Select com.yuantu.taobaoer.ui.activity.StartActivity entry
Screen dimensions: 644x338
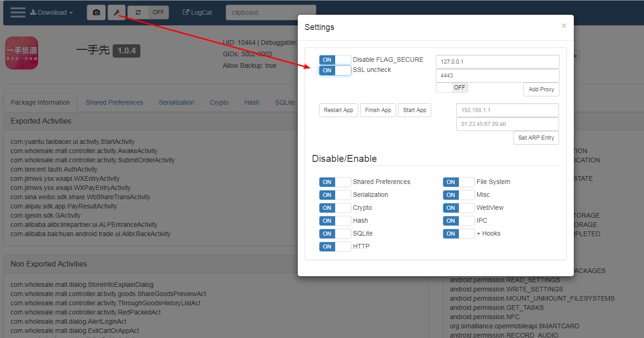click(72, 142)
